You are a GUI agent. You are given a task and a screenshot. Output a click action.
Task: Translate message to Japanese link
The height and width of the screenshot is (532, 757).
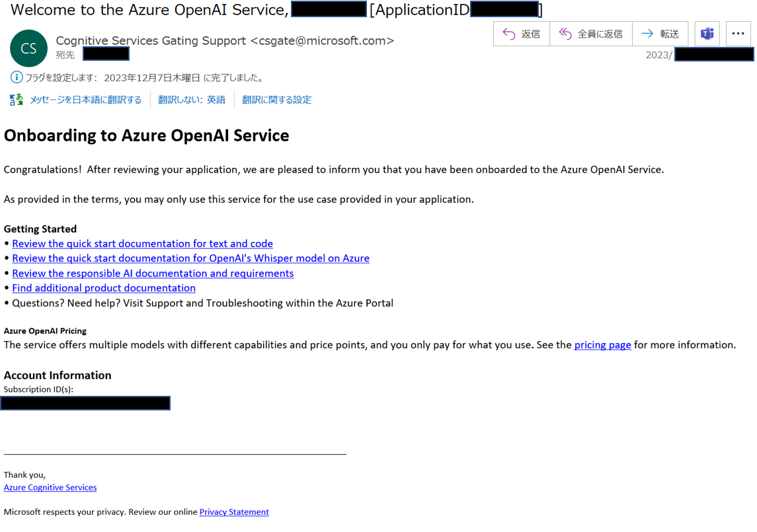point(85,100)
